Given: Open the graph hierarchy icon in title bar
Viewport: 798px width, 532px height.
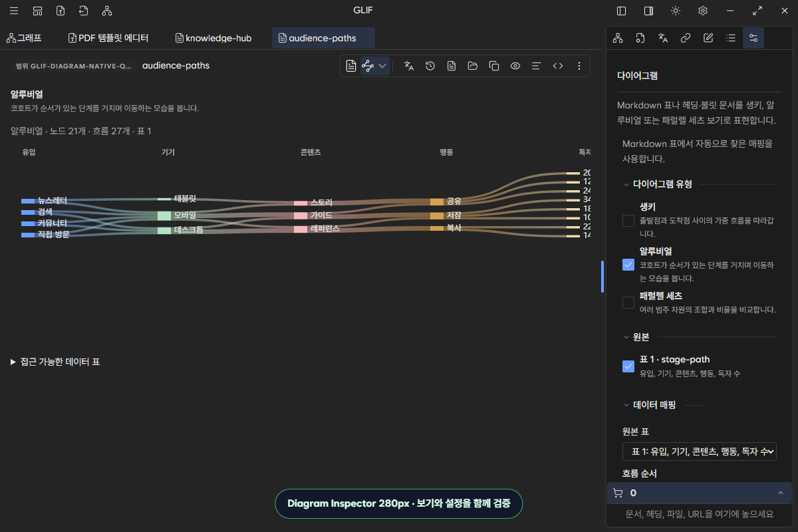Looking at the screenshot, I should coord(106,11).
